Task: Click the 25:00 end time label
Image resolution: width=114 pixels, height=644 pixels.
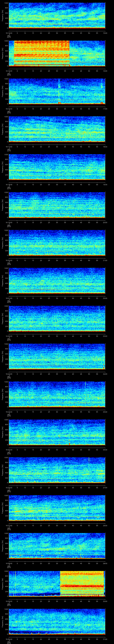Action: [105, 412]
